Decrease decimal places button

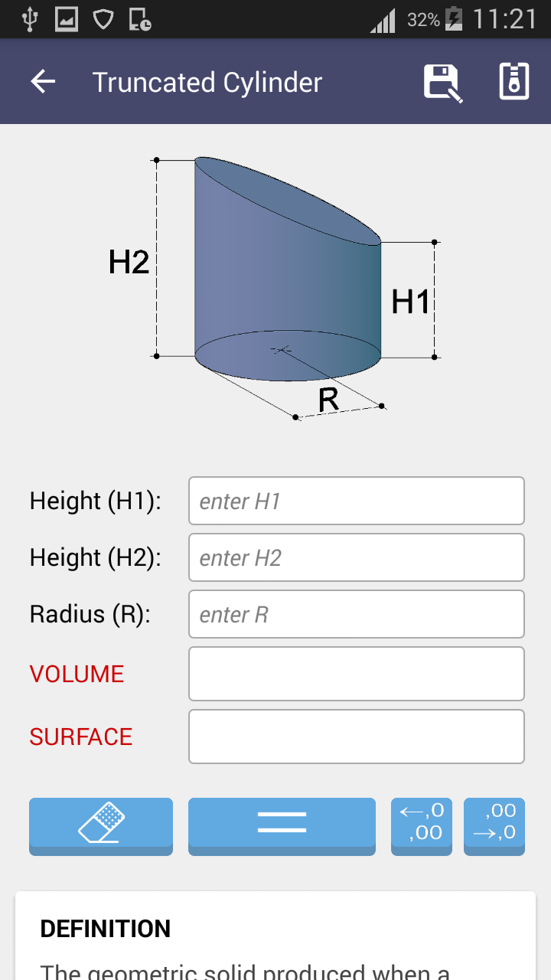(422, 824)
